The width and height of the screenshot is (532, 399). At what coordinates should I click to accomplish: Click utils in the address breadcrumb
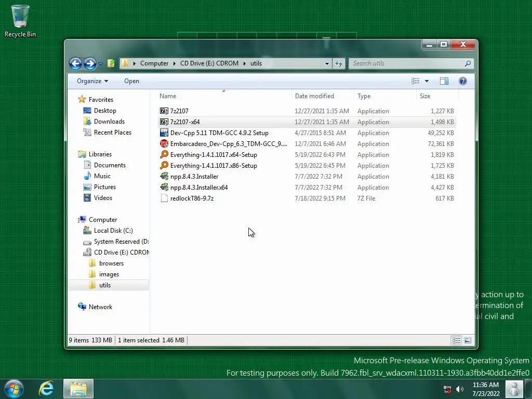coord(256,63)
